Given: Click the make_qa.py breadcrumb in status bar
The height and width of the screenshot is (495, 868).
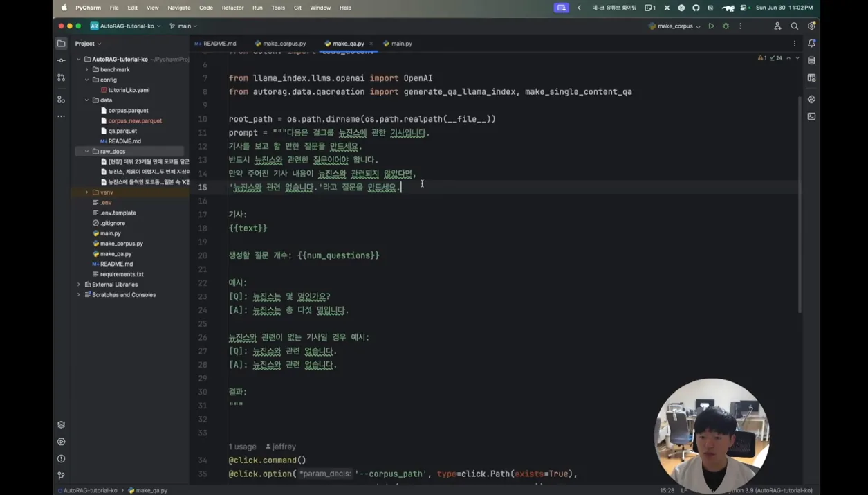Looking at the screenshot, I should [x=148, y=490].
